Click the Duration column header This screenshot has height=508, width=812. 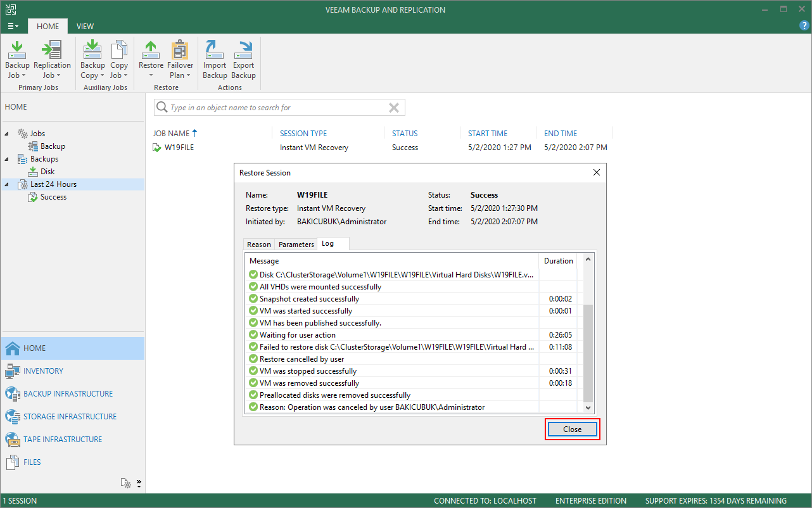[559, 261]
